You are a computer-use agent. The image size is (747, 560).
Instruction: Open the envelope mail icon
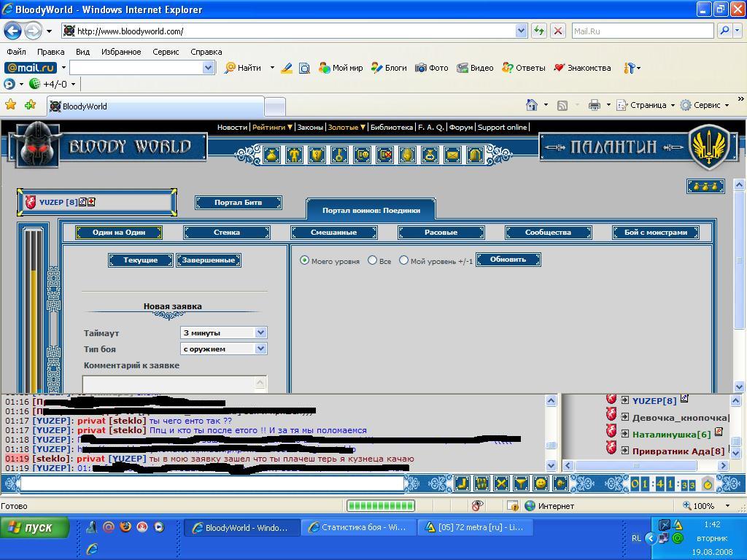pos(452,155)
